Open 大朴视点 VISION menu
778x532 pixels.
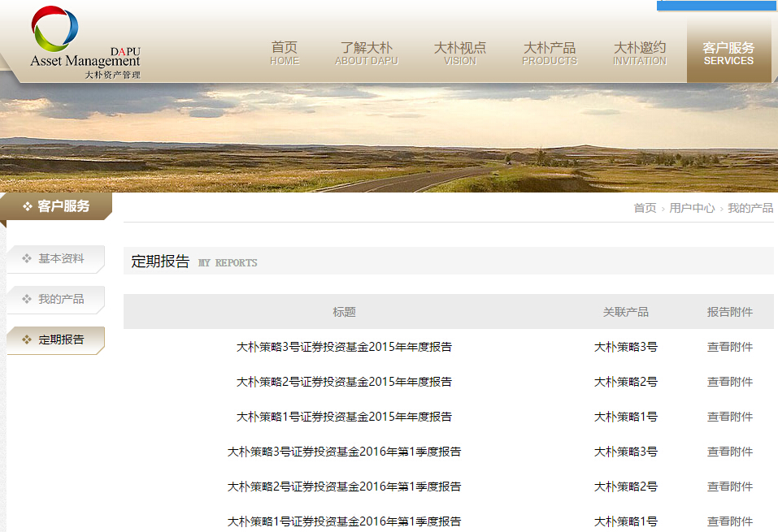[460, 54]
